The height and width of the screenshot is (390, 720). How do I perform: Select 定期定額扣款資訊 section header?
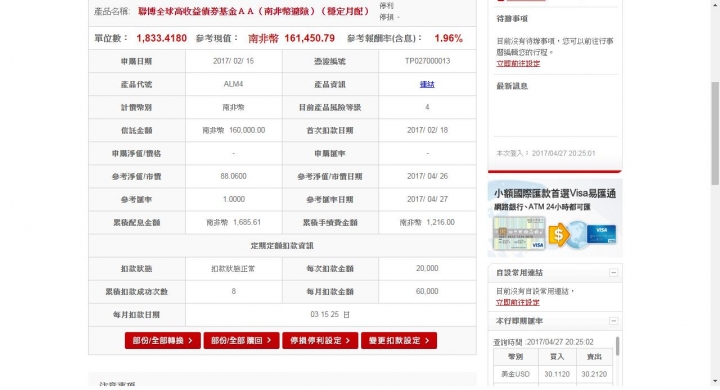[282, 245]
